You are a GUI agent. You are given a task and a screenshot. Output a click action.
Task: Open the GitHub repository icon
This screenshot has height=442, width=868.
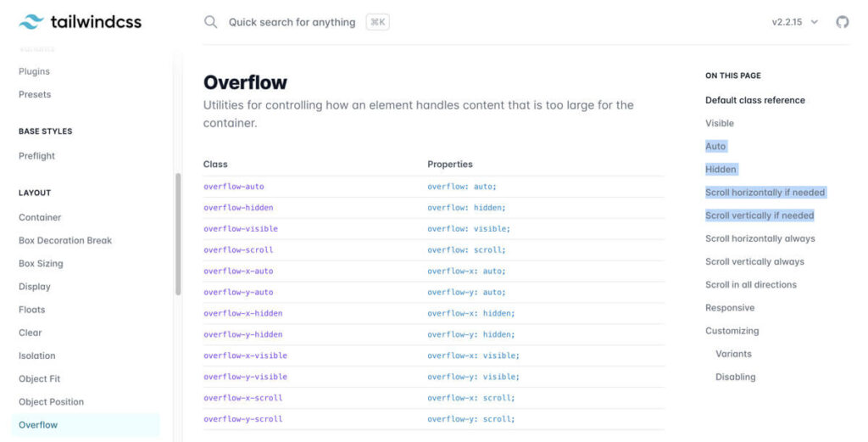842,22
